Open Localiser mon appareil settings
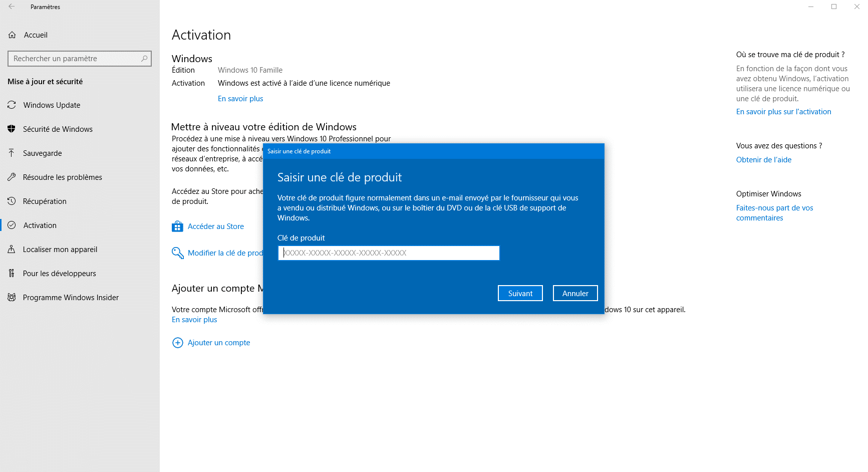The image size is (868, 472). [60, 250]
